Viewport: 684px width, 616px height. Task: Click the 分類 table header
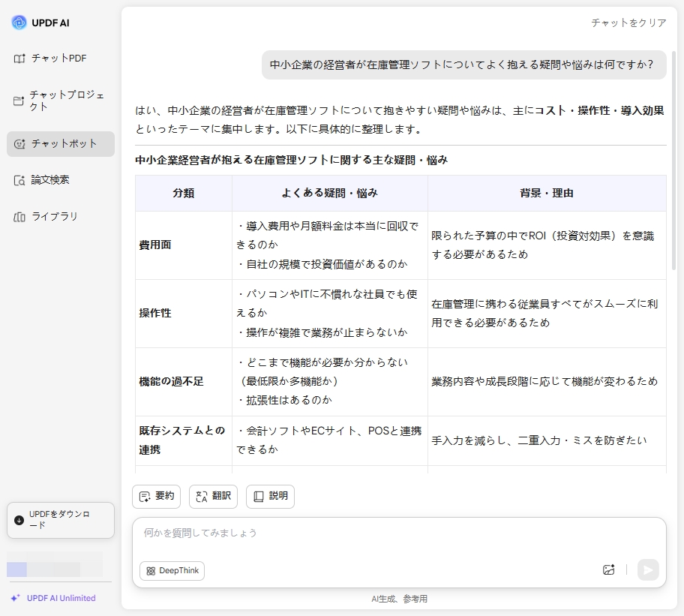(x=184, y=194)
